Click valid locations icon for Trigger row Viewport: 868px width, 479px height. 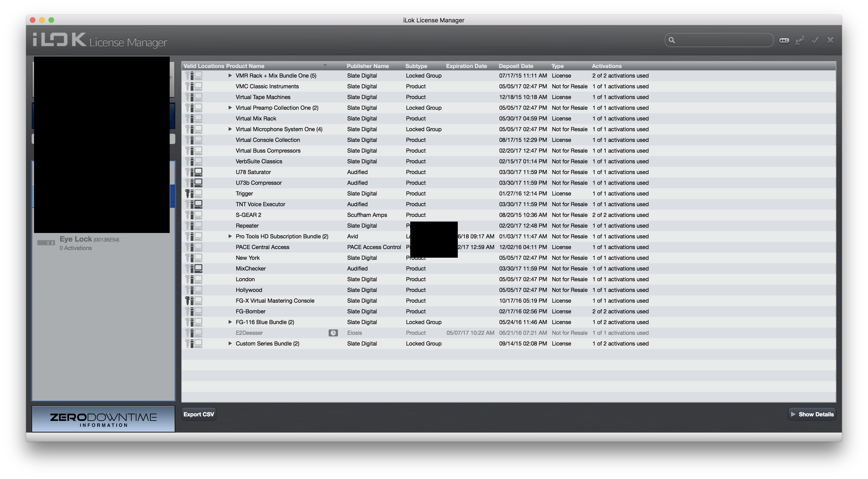(194, 194)
